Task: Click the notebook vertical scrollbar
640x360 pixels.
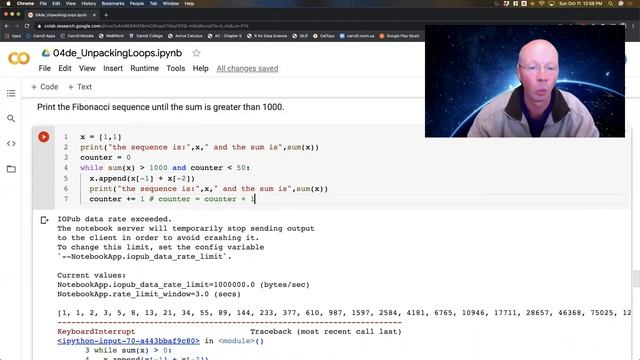Action: (x=636, y=279)
